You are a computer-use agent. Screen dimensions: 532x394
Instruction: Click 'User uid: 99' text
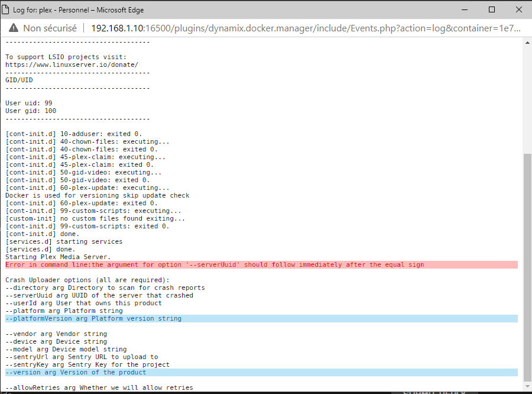29,103
